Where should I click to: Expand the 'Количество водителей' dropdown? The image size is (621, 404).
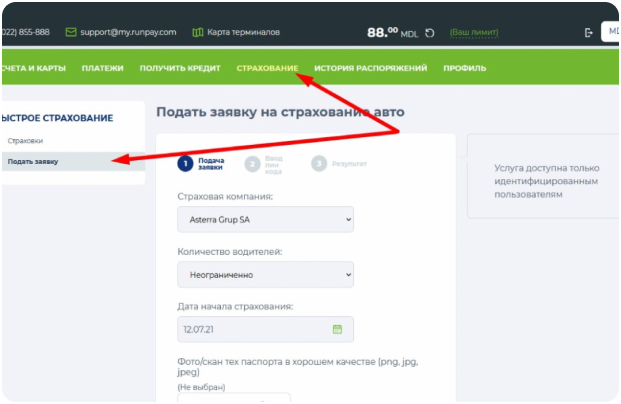tap(265, 273)
